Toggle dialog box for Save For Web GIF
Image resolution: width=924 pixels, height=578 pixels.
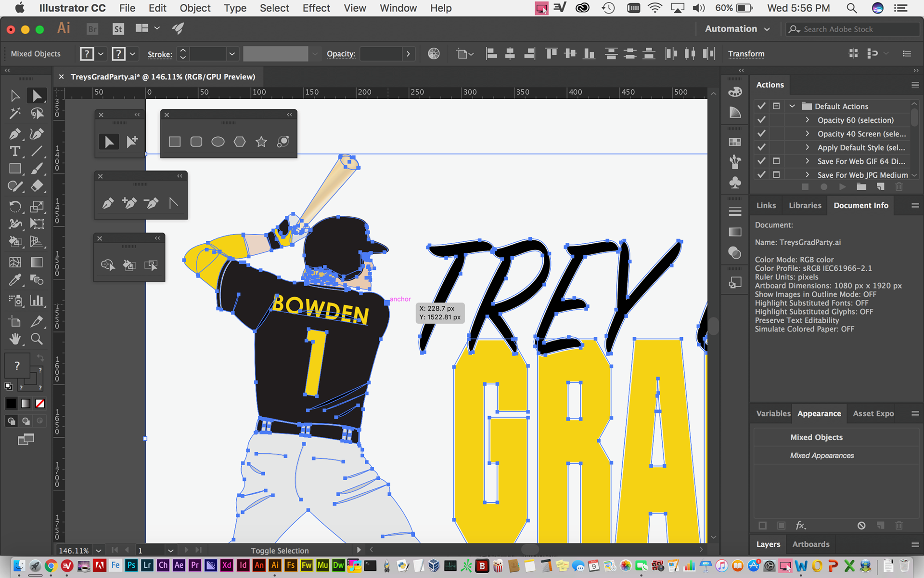click(776, 161)
